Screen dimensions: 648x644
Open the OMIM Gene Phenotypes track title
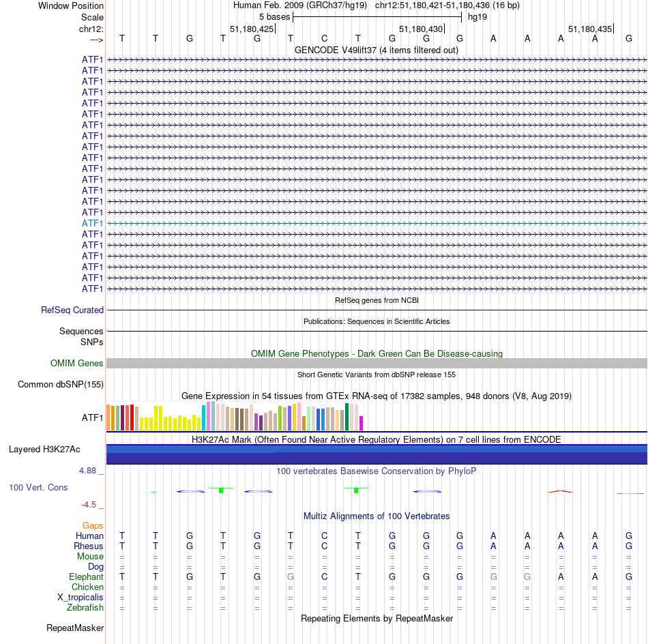pos(377,354)
